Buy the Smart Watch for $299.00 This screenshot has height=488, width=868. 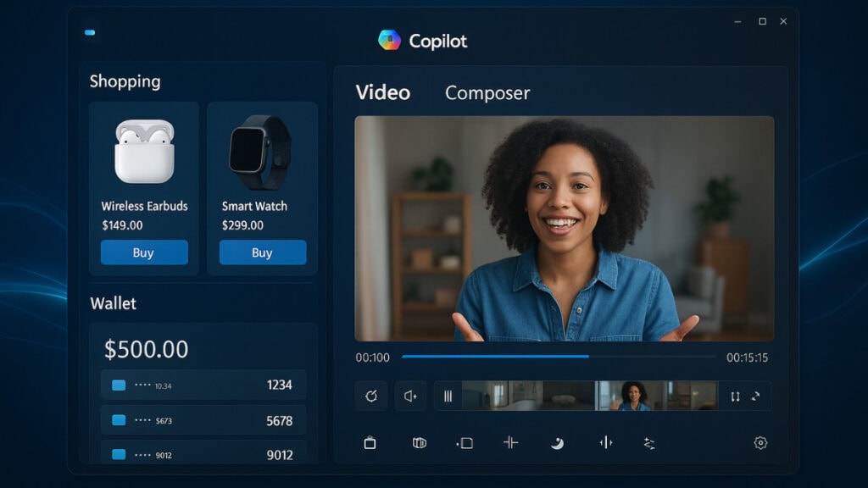[263, 252]
